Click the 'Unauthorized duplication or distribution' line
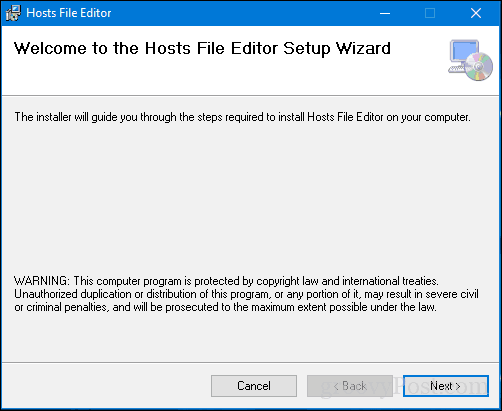Image resolution: width=502 pixels, height=411 pixels. point(246,294)
